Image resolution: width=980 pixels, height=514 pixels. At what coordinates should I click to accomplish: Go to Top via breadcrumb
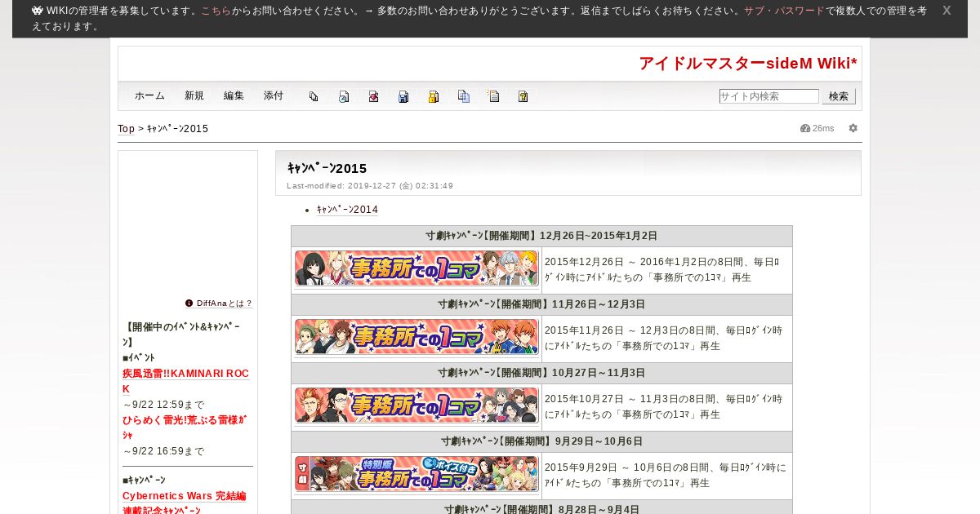point(126,129)
